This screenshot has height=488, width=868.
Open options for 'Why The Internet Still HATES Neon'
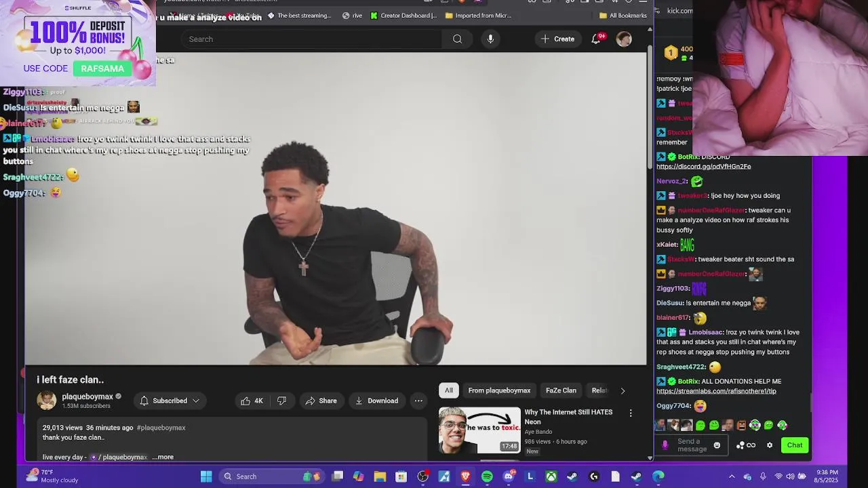(631, 413)
